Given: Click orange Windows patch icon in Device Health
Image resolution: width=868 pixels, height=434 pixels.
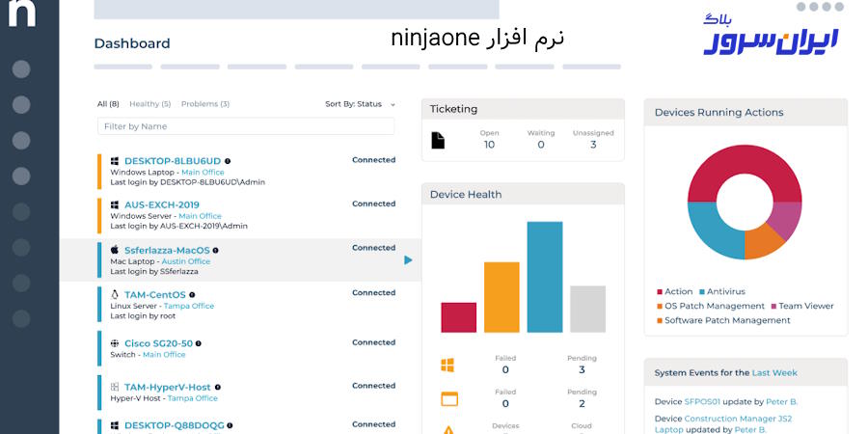Looking at the screenshot, I should tap(448, 365).
